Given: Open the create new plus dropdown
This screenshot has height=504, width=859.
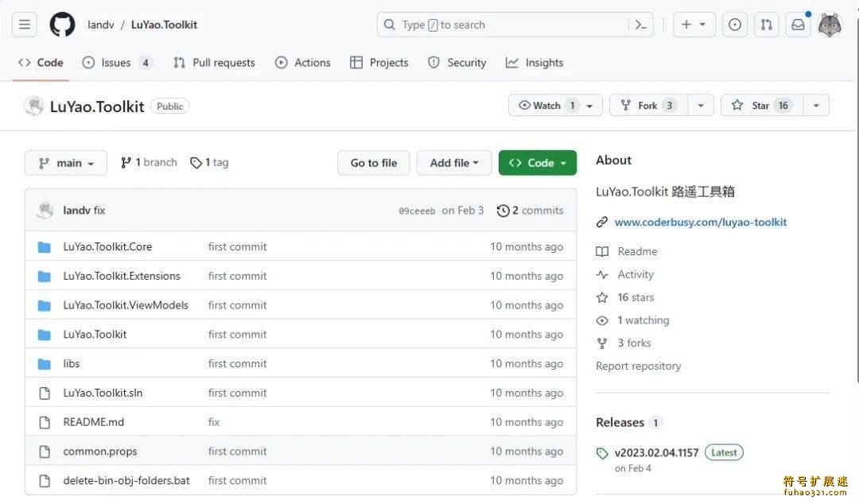Looking at the screenshot, I should [694, 25].
